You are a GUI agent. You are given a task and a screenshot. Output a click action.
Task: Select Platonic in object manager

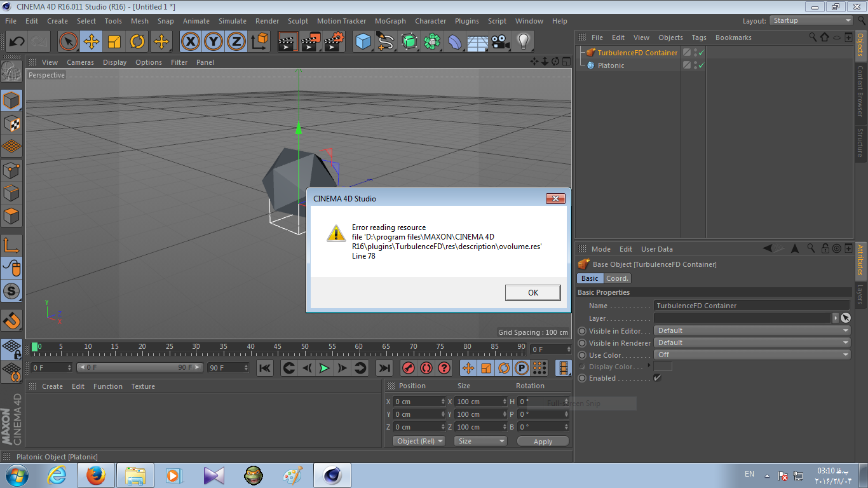[611, 65]
